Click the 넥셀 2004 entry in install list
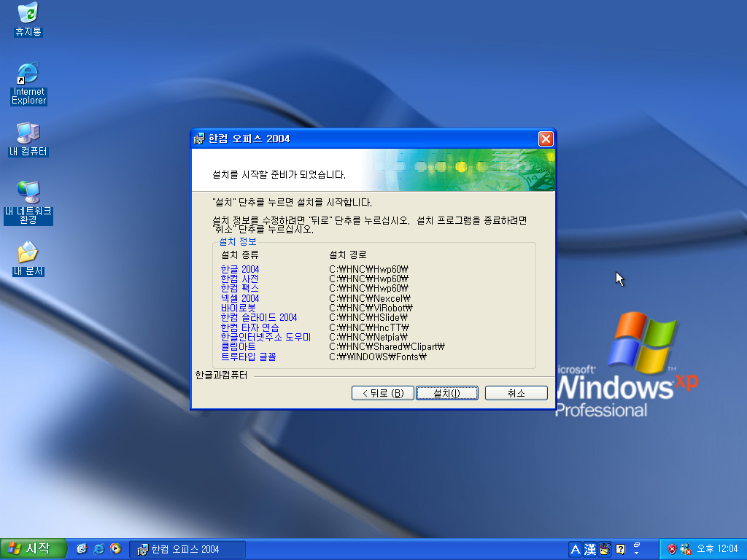This screenshot has height=560, width=747. 239,298
